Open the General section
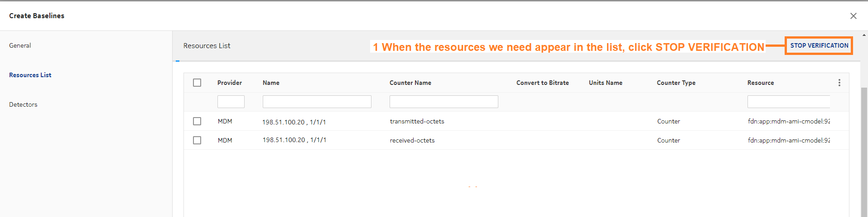The width and height of the screenshot is (868, 217). [20, 45]
